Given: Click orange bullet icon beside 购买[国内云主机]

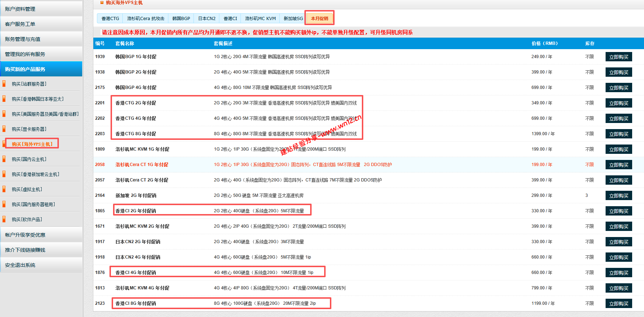Looking at the screenshot, I should pyautogui.click(x=4, y=159).
